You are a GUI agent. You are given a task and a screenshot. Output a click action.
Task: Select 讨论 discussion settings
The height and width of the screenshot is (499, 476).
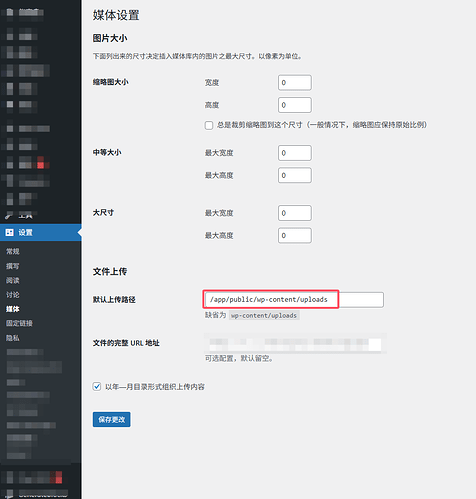tap(13, 295)
